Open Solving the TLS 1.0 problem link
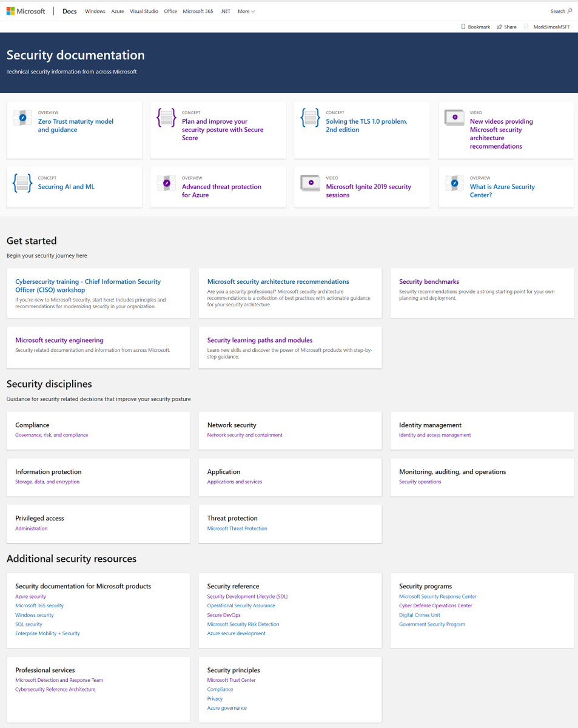The width and height of the screenshot is (578, 728). click(366, 126)
